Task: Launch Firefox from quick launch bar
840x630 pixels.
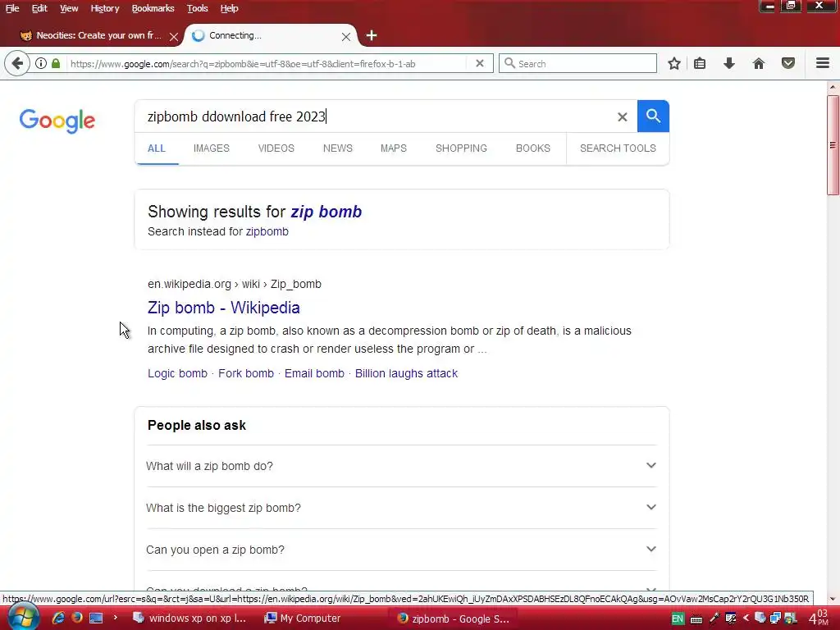Action: click(77, 618)
